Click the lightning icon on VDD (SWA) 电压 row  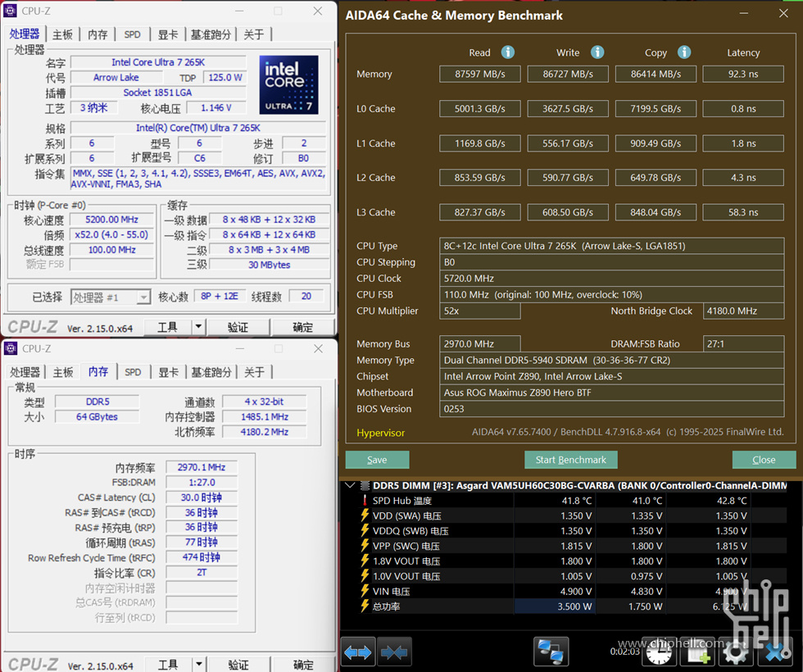point(365,515)
